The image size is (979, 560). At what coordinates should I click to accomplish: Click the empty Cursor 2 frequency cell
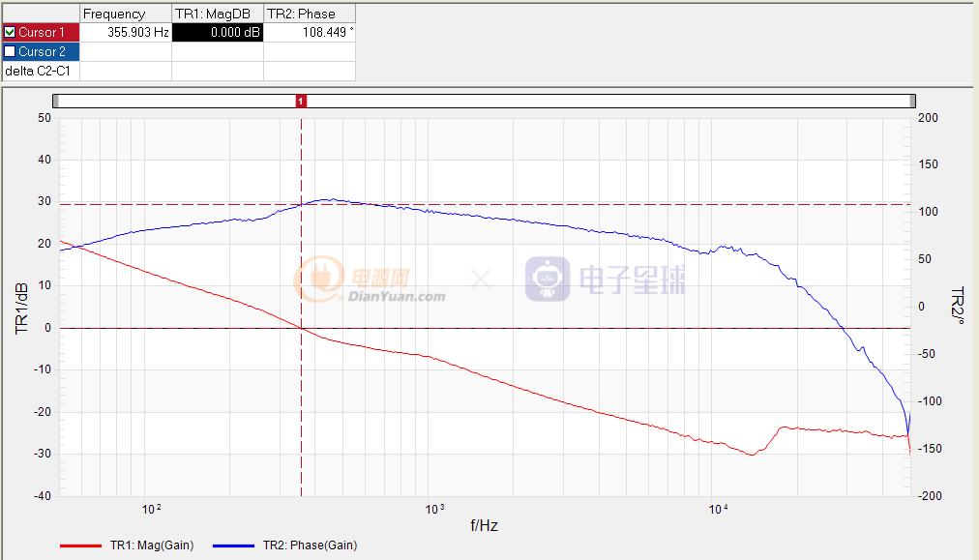(x=126, y=51)
